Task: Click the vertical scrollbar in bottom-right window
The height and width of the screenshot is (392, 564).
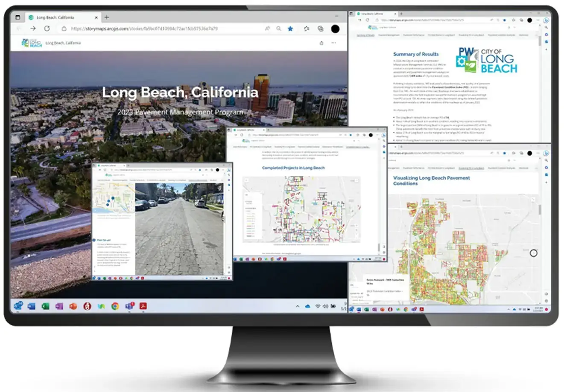Action: pyautogui.click(x=540, y=209)
